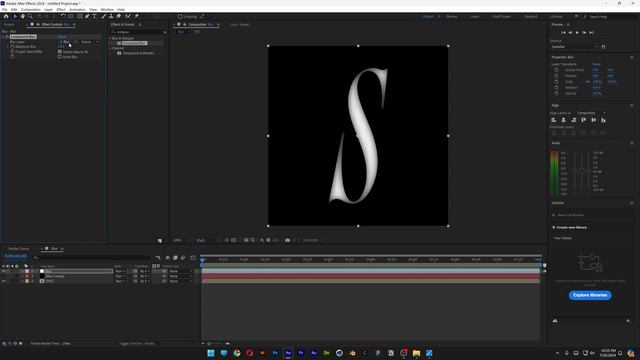This screenshot has height=360, width=640.
Task: Open the File menu
Action: pyautogui.click(x=4, y=9)
